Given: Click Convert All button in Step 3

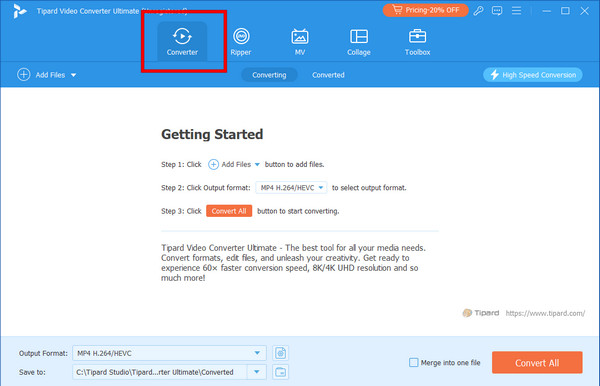Looking at the screenshot, I should point(229,211).
